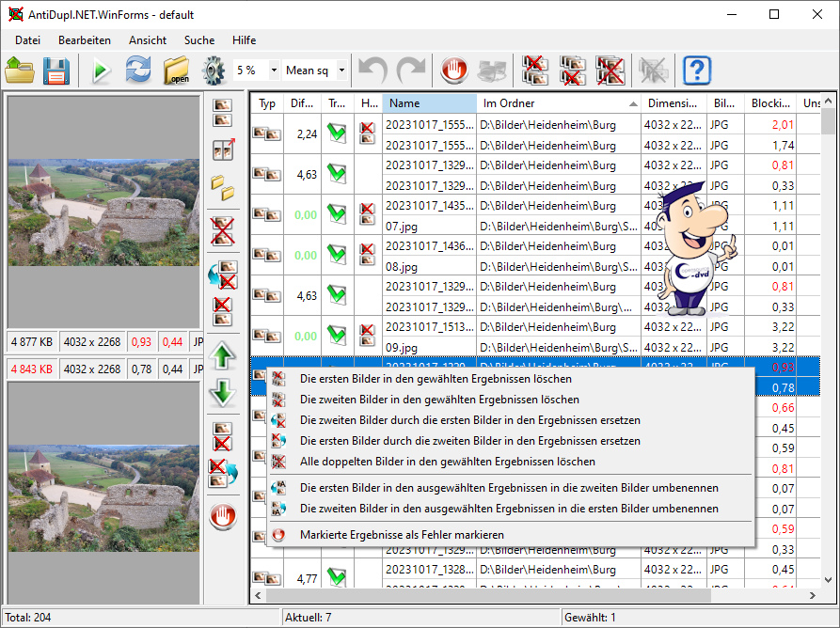840x628 pixels.
Task: Click the blue question mark help icon
Action: pyautogui.click(x=697, y=71)
